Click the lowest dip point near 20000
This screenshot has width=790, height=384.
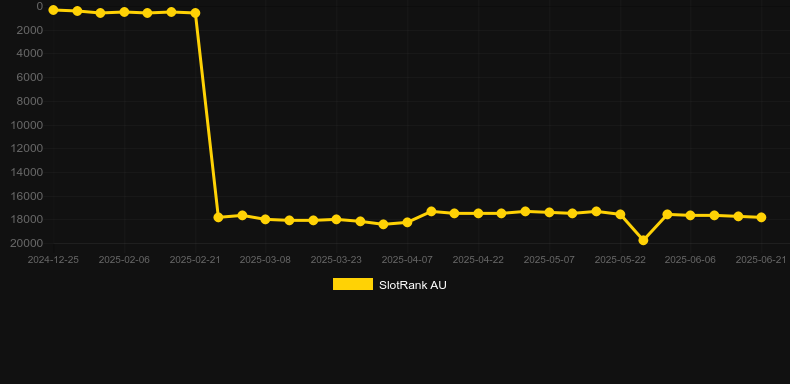pos(643,240)
